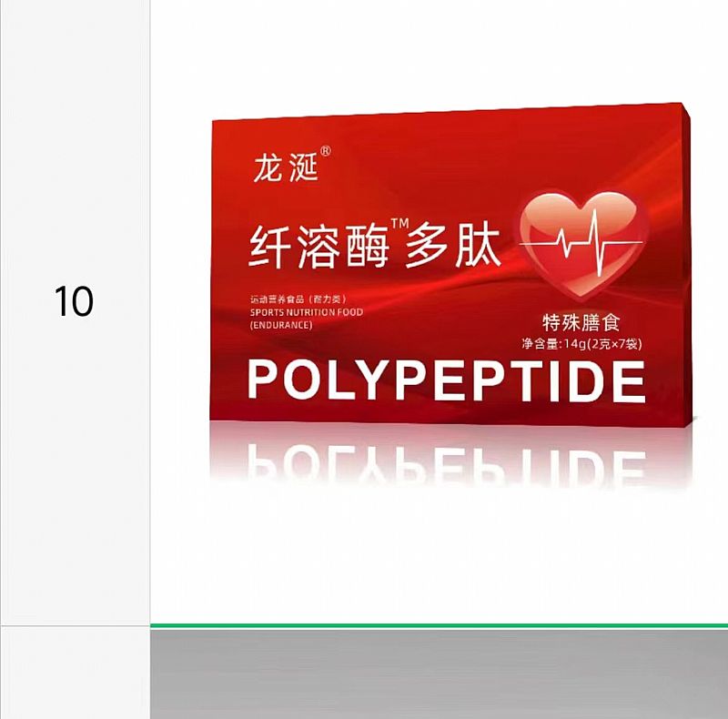
Task: Click the red heart heartbeat icon
Action: (581, 244)
